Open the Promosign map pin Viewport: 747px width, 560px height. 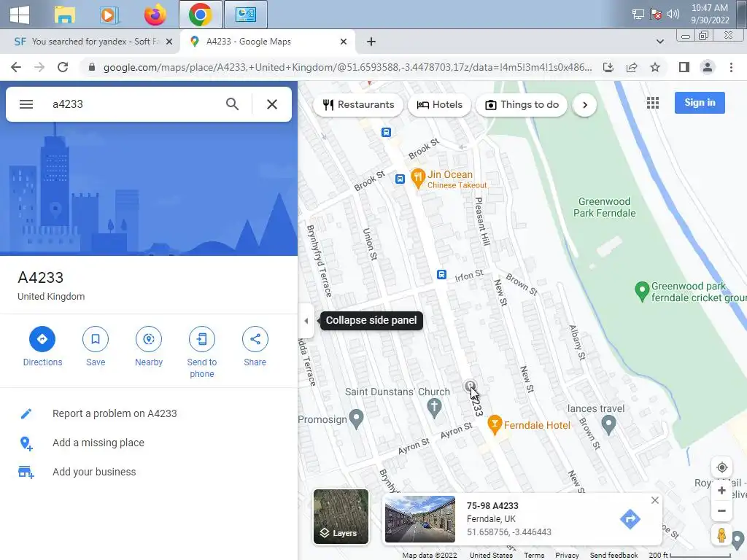click(x=356, y=419)
